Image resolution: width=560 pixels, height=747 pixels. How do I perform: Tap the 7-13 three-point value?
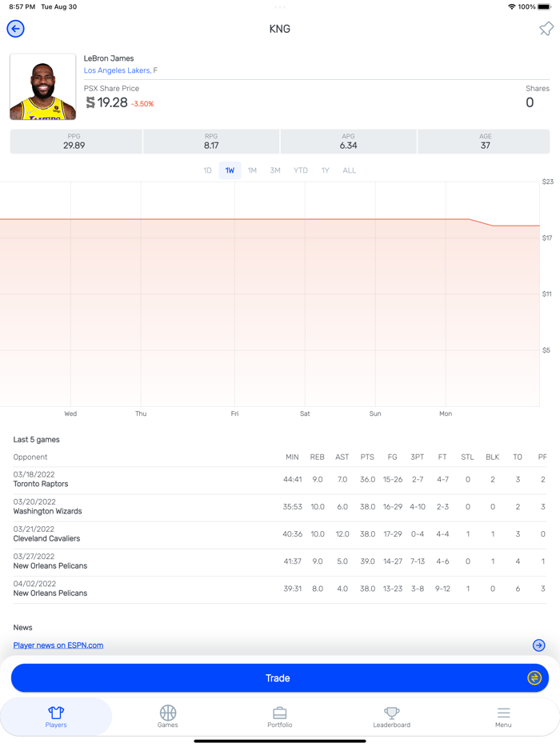pyautogui.click(x=417, y=561)
